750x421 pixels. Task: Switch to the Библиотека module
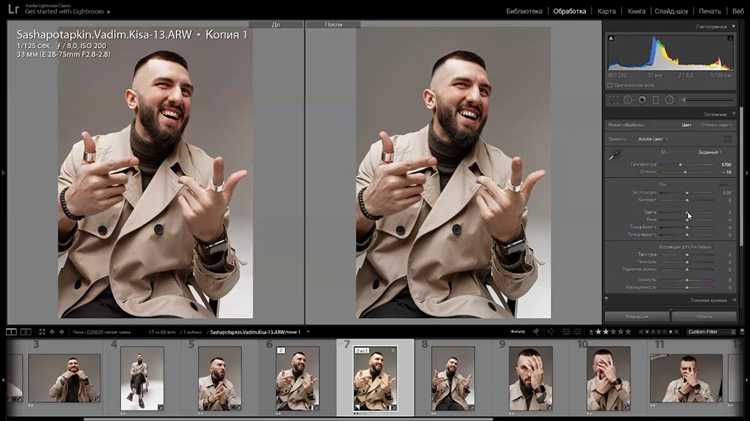click(x=524, y=11)
